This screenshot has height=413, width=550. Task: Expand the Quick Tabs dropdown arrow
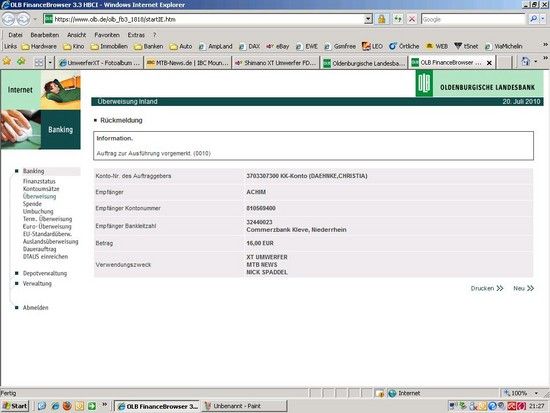tap(50, 62)
